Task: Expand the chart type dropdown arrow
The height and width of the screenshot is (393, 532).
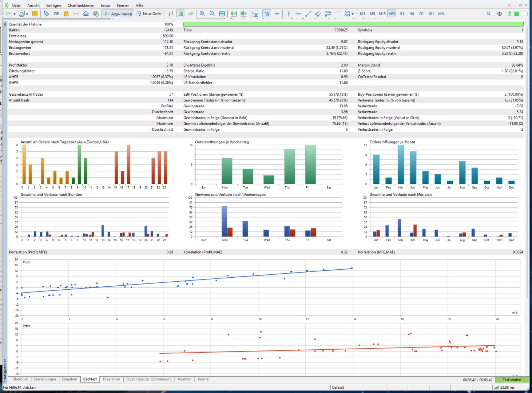Action: 15,14
